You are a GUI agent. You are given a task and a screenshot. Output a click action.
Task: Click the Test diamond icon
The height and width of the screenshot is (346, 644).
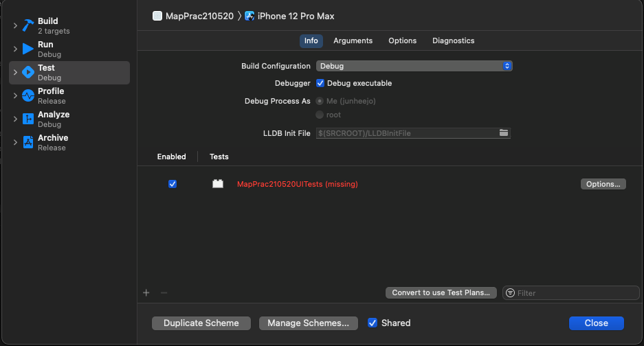(28, 72)
